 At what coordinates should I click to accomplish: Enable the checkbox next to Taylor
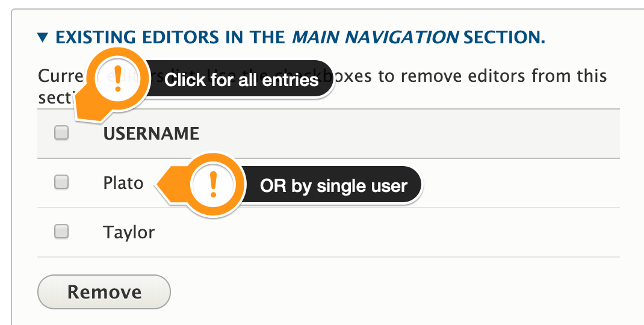pos(61,231)
